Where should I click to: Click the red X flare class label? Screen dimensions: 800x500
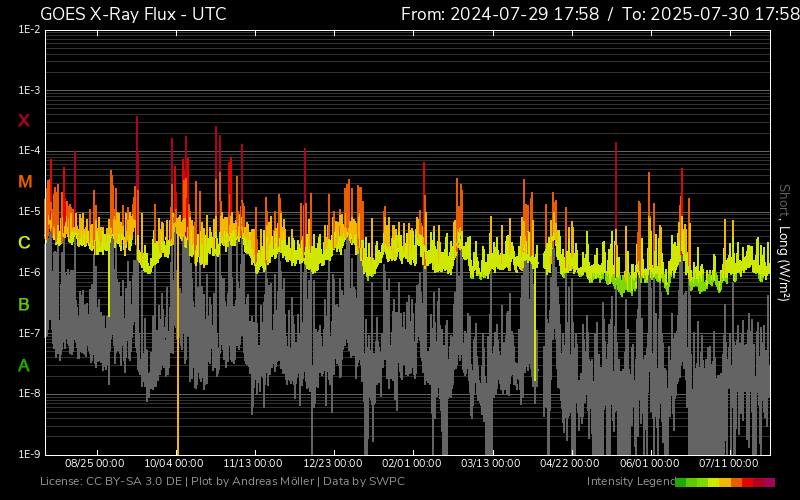(24, 121)
